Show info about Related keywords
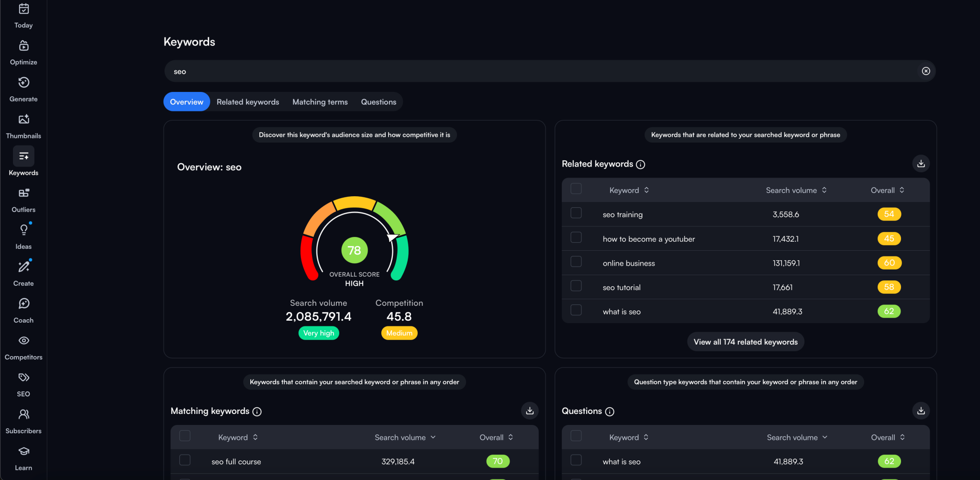The image size is (980, 480). click(640, 165)
